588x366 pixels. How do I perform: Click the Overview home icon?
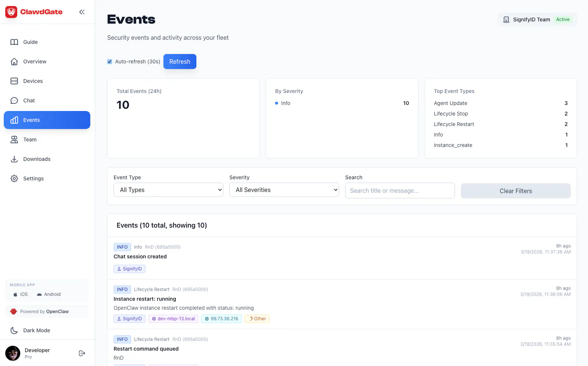click(14, 61)
